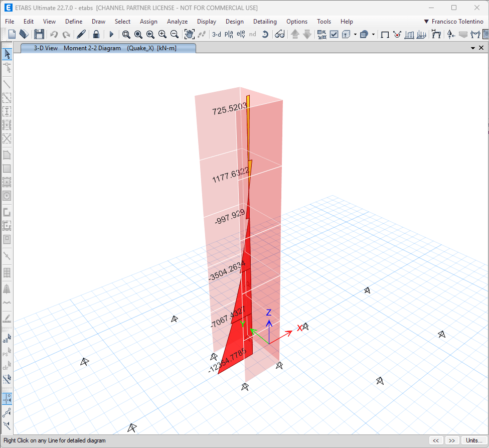Click the 725.5203 moment value

click(x=230, y=109)
